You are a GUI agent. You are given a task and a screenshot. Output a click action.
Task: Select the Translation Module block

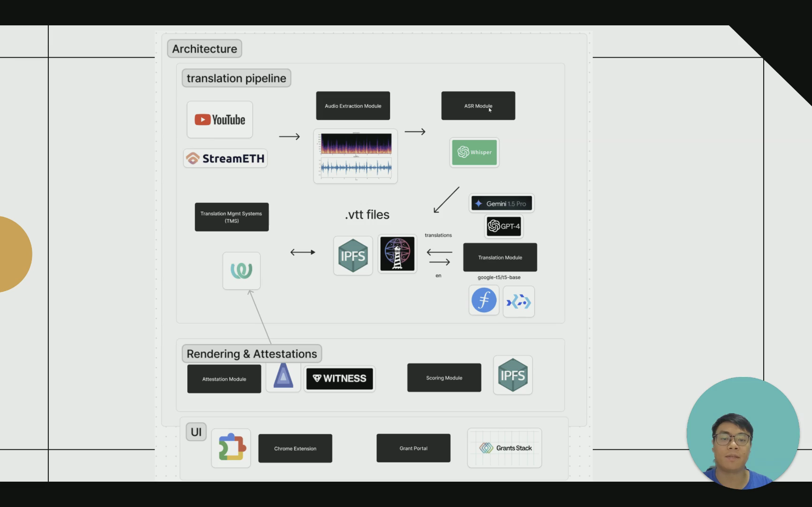500,257
